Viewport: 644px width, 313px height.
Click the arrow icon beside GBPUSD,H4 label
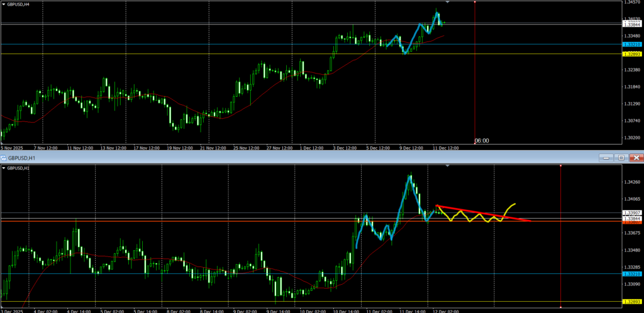point(4,4)
